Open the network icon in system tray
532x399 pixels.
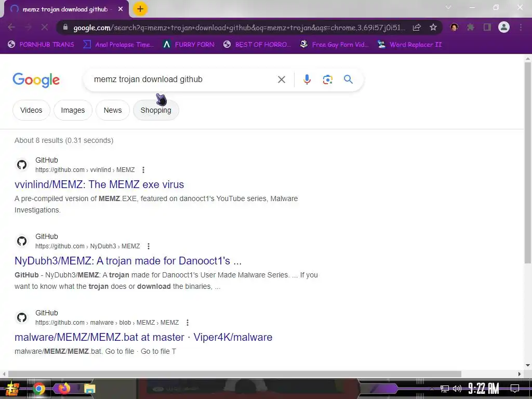tap(445, 389)
